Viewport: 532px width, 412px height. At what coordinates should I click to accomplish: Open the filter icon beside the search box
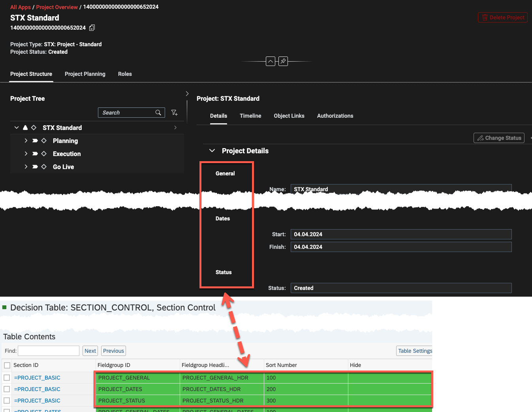174,113
